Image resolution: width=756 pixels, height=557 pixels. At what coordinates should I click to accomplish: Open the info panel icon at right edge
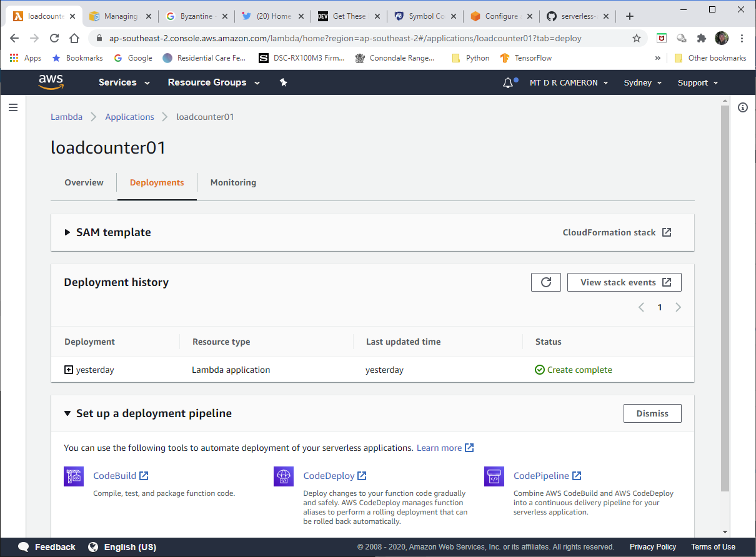pos(743,107)
